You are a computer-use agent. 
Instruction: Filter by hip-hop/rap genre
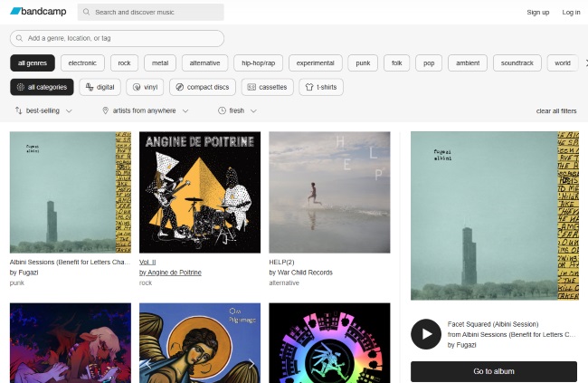tap(259, 63)
